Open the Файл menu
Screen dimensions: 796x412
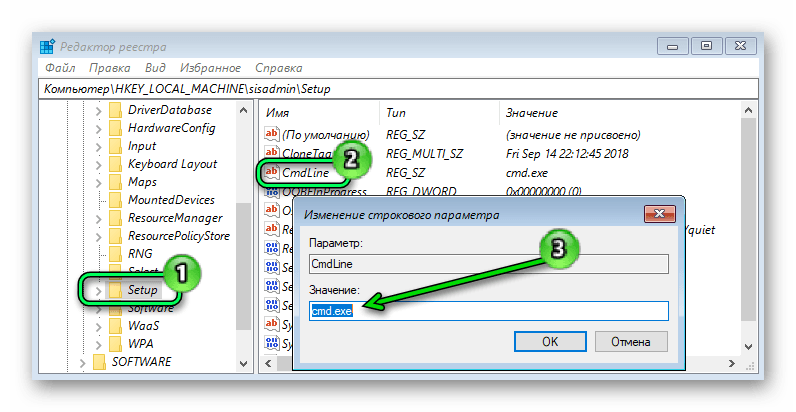pyautogui.click(x=59, y=68)
